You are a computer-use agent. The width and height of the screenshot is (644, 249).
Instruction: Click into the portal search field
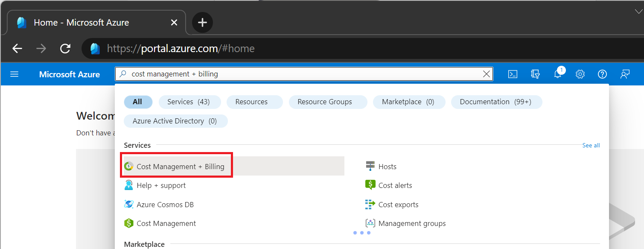point(304,74)
